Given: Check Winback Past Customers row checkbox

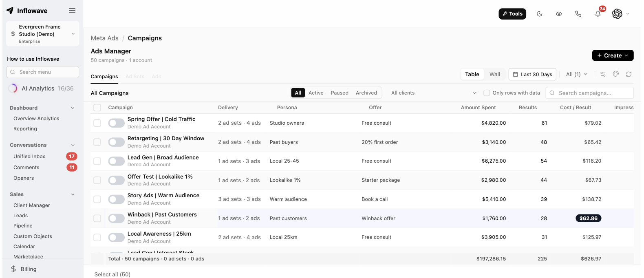Looking at the screenshot, I should point(97,218).
